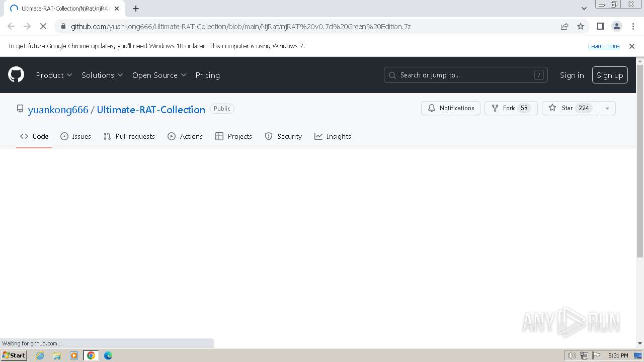Open the Chrome three-dot menu
Image resolution: width=644 pixels, height=362 pixels.
[x=632, y=26]
